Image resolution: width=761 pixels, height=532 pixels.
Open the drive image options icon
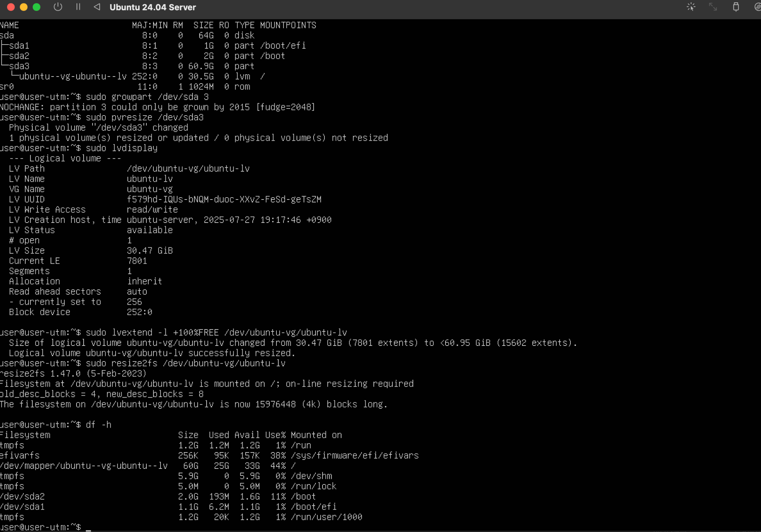coord(757,7)
